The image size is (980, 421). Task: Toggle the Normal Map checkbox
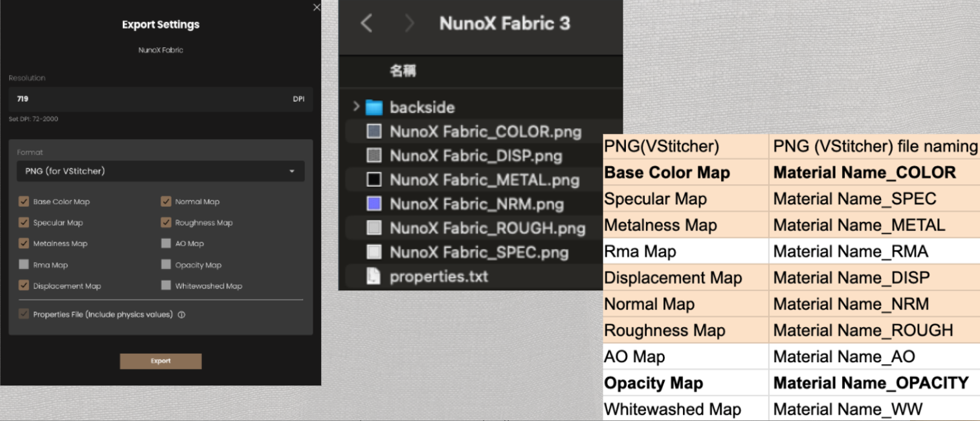pos(166,202)
